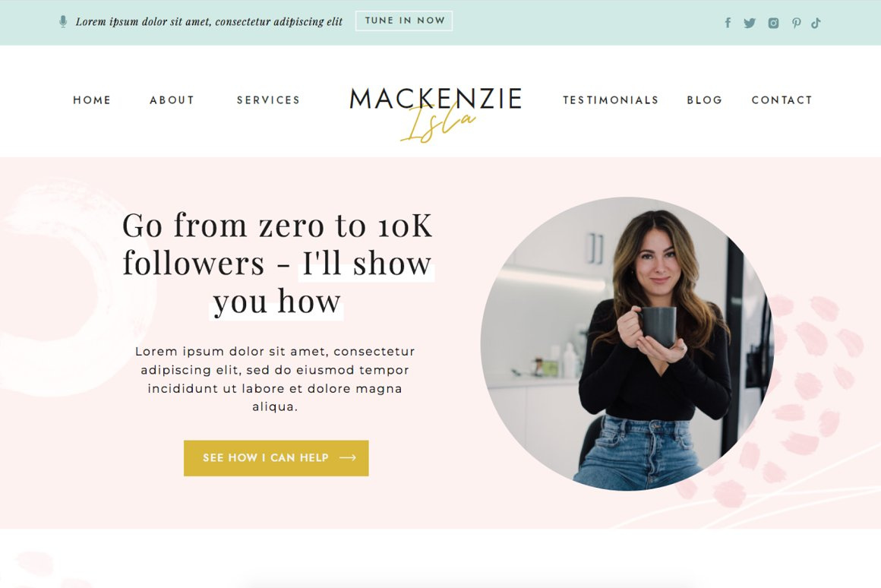Visit the Instagram profile icon
This screenshot has width=881, height=588.
pos(774,23)
